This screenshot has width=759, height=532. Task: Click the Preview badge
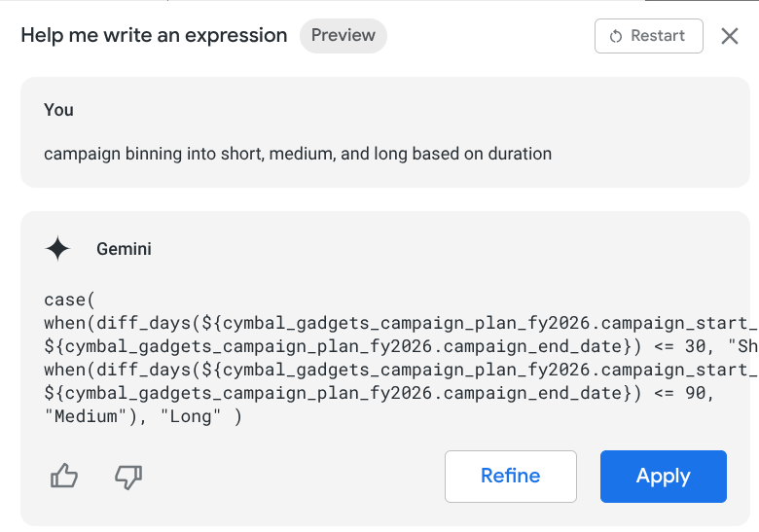[x=343, y=36]
